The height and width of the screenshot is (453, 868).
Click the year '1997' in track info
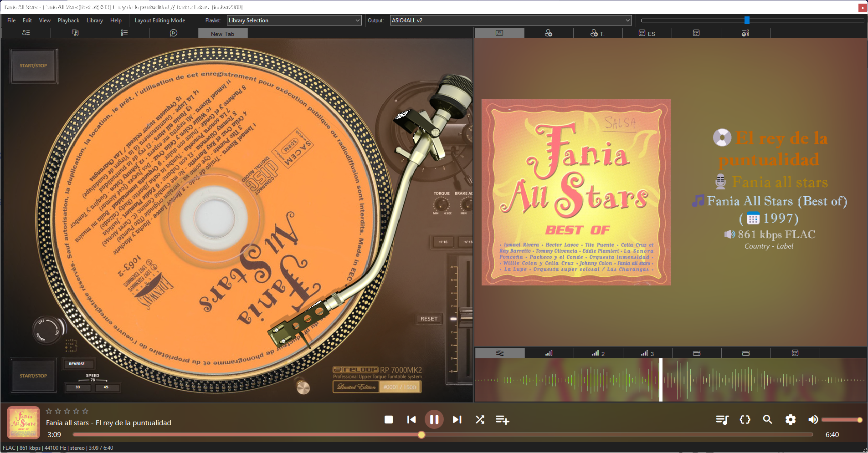click(779, 219)
